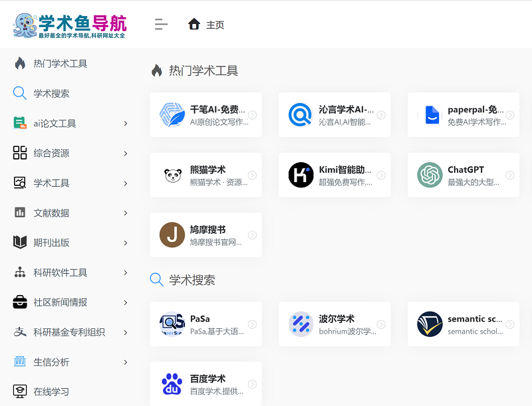
Task: Click the 学术鱼导航 octopus logo
Action: coord(69,25)
